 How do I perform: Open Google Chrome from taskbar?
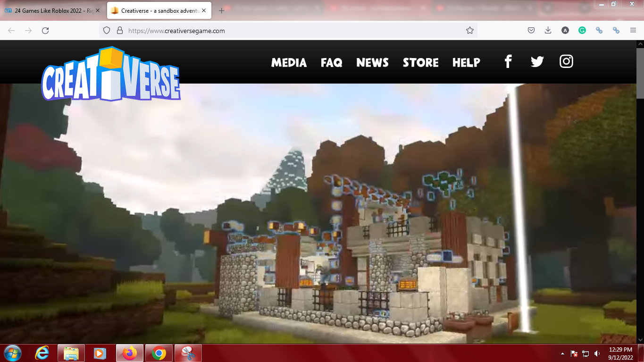point(159,353)
